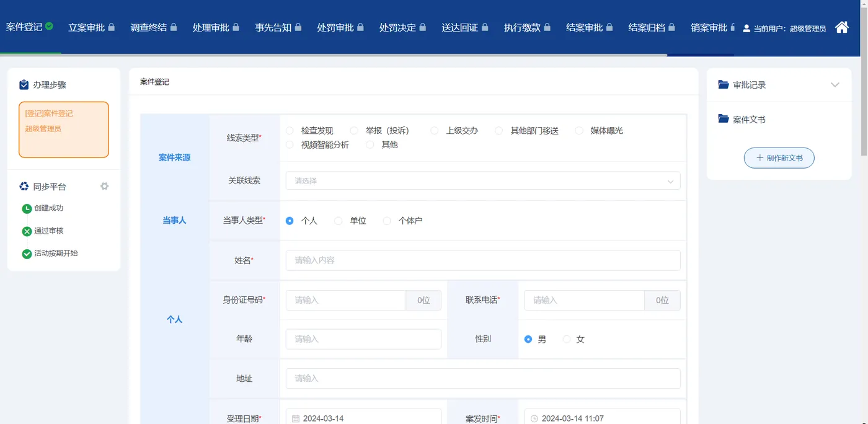
Task: Open the 关联线索 dropdown selector
Action: pos(481,181)
